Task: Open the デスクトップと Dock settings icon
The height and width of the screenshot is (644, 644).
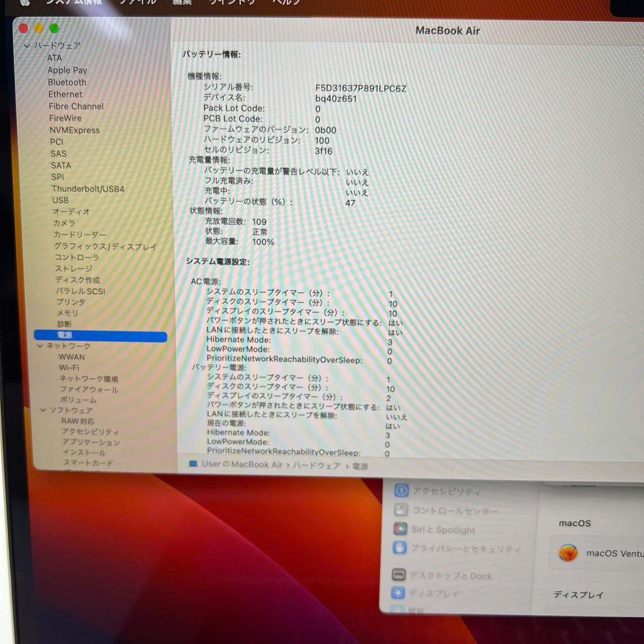Action: [x=398, y=575]
